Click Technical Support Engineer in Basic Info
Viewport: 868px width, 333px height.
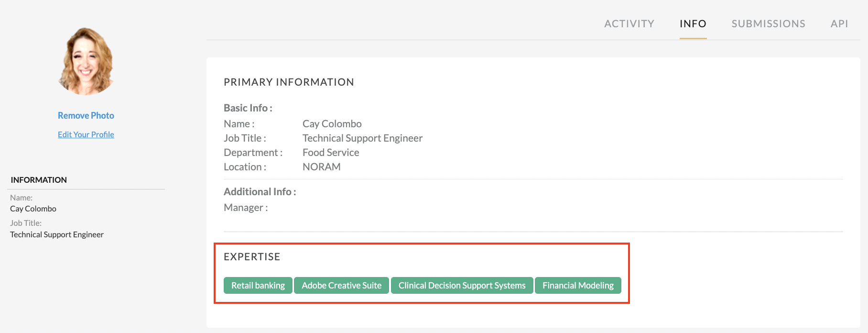[x=362, y=138]
